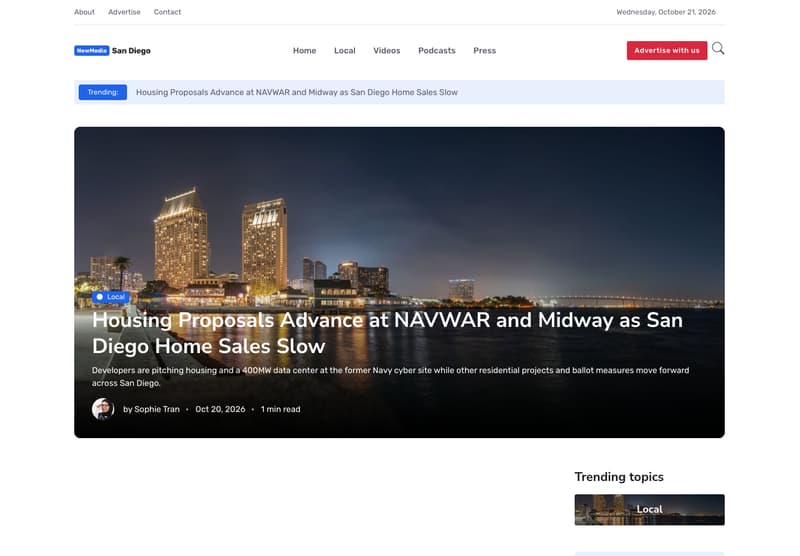Click the blue Trending label

[103, 92]
